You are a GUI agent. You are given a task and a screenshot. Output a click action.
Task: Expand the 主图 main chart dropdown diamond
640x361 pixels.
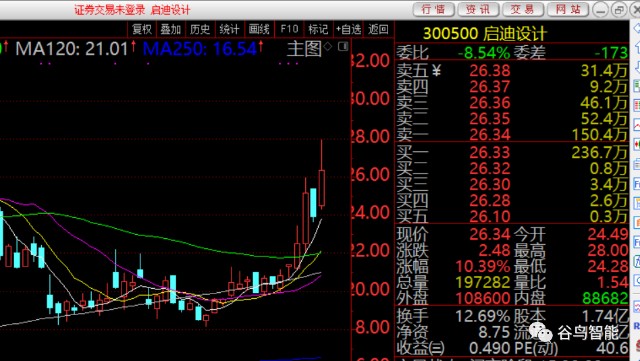(328, 47)
